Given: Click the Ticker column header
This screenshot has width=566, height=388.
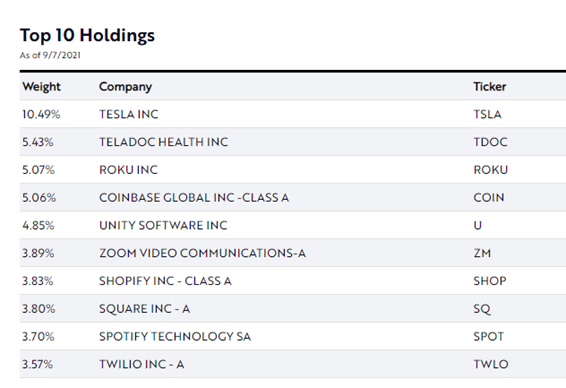Looking at the screenshot, I should point(489,87).
